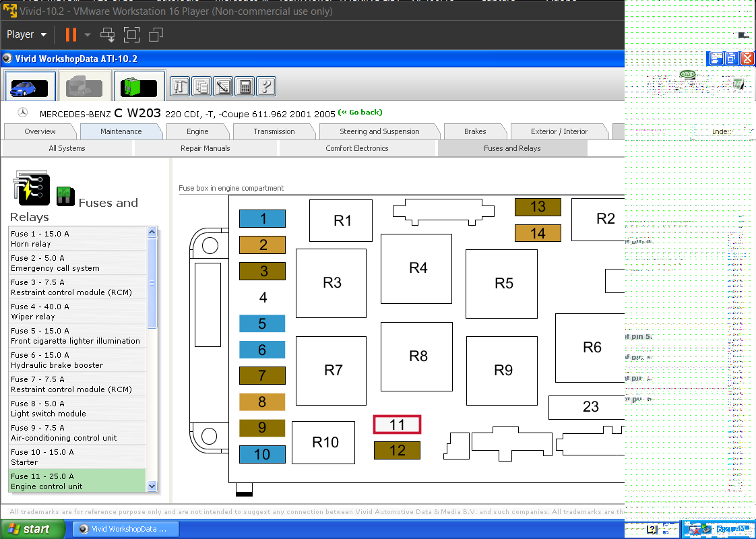Select the gray truck vehicles icon
Viewport: 756px width, 539px height.
(x=84, y=87)
